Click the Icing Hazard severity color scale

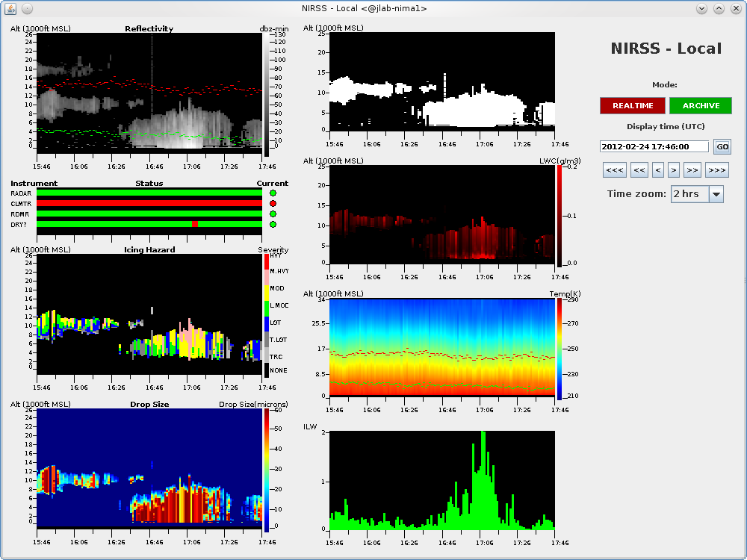pos(267,314)
